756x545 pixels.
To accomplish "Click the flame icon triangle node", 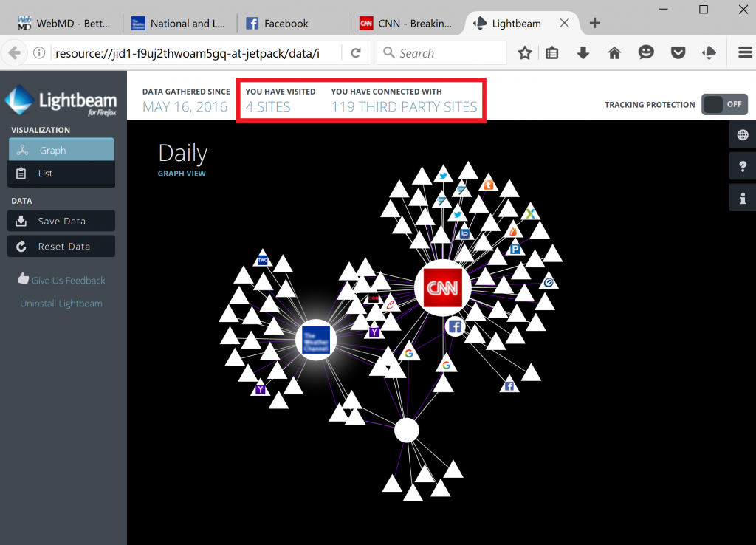I will pos(513,230).
